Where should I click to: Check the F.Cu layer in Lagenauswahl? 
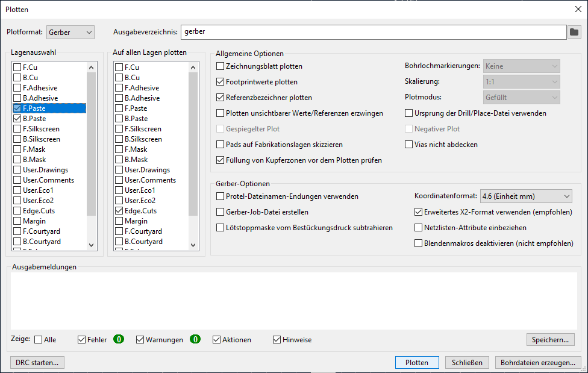point(17,67)
